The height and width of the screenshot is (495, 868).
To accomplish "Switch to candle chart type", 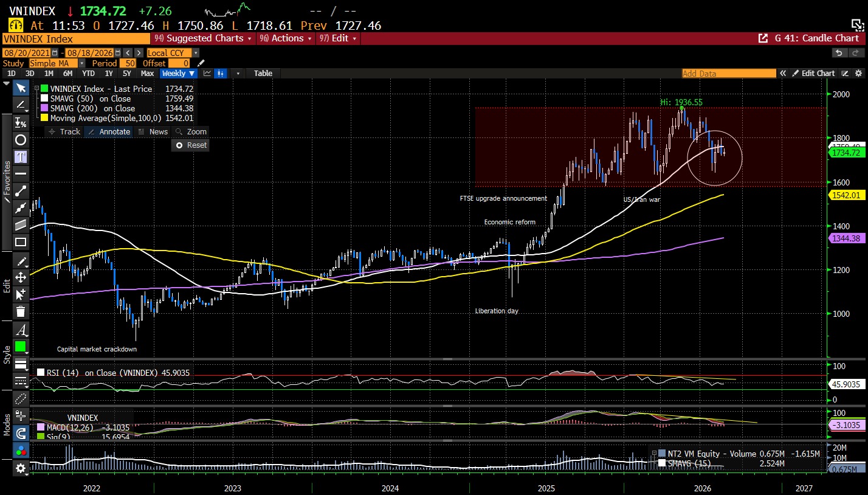I will [x=221, y=74].
